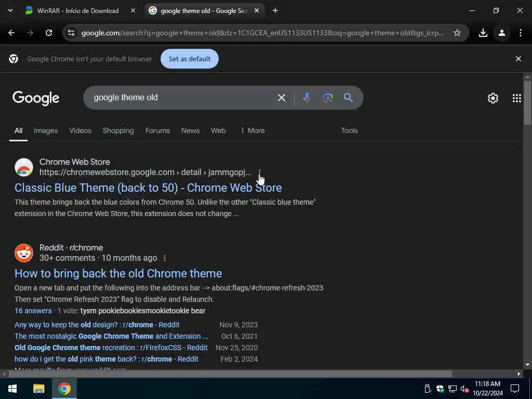Select the Web results filter
532x399 pixels.
click(x=218, y=130)
